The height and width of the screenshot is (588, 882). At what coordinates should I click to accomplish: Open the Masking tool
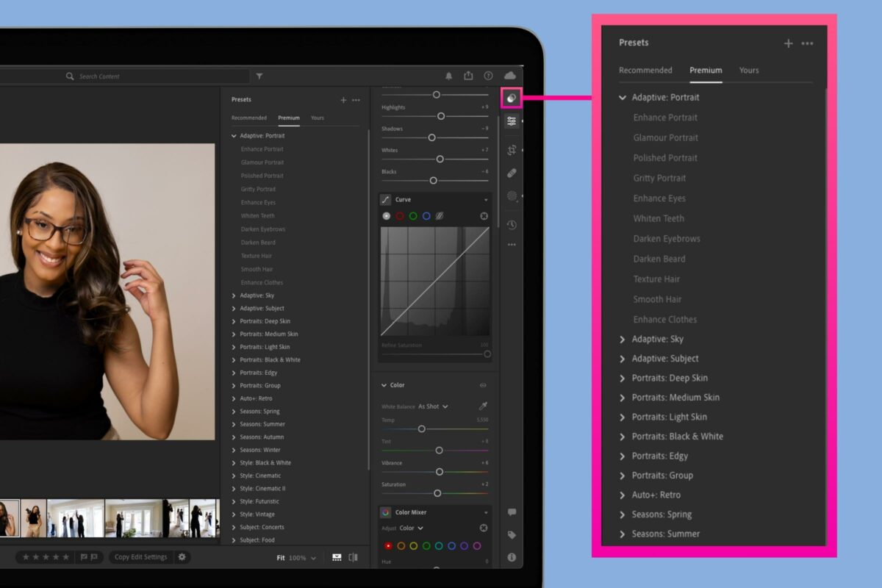pyautogui.click(x=512, y=196)
